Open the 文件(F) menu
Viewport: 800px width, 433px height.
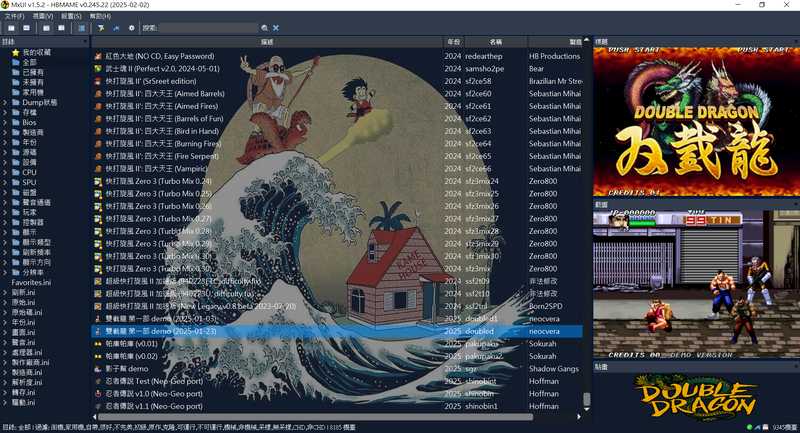click(x=14, y=16)
